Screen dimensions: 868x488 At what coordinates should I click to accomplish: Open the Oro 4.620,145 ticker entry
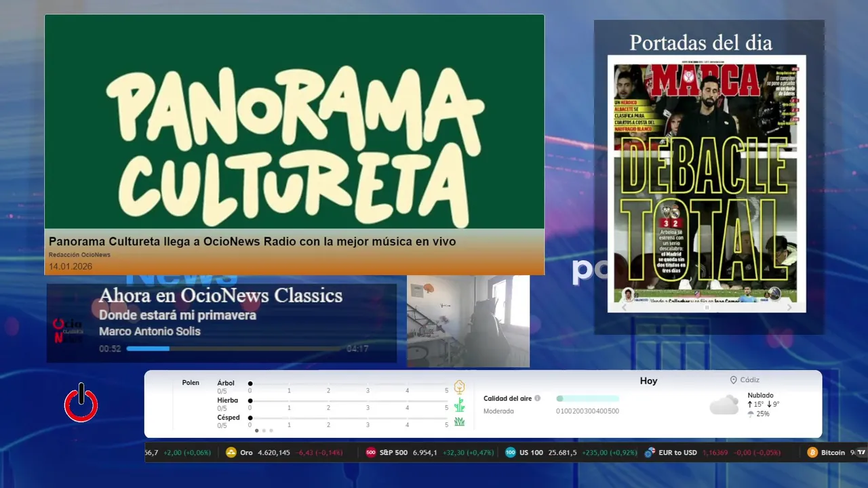[285, 453]
